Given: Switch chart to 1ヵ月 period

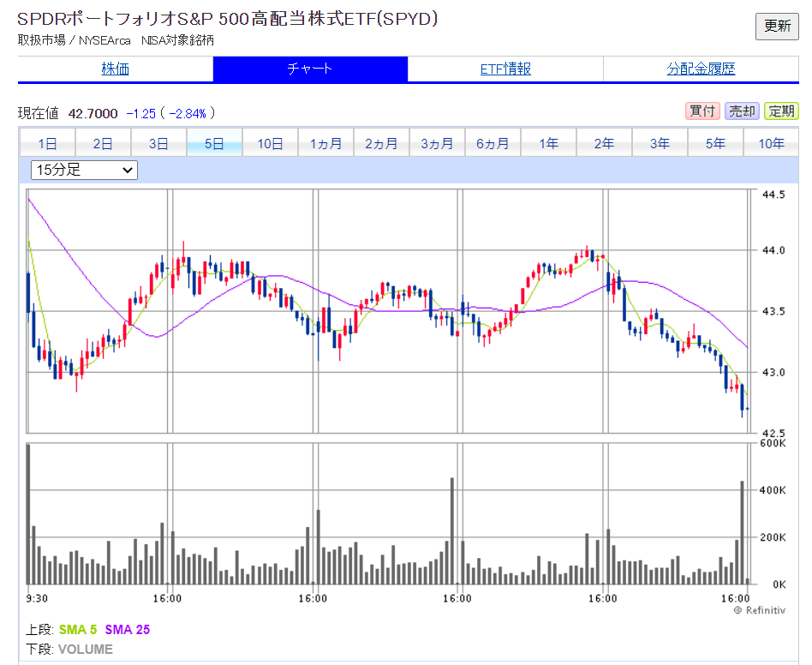Looking at the screenshot, I should tap(325, 143).
